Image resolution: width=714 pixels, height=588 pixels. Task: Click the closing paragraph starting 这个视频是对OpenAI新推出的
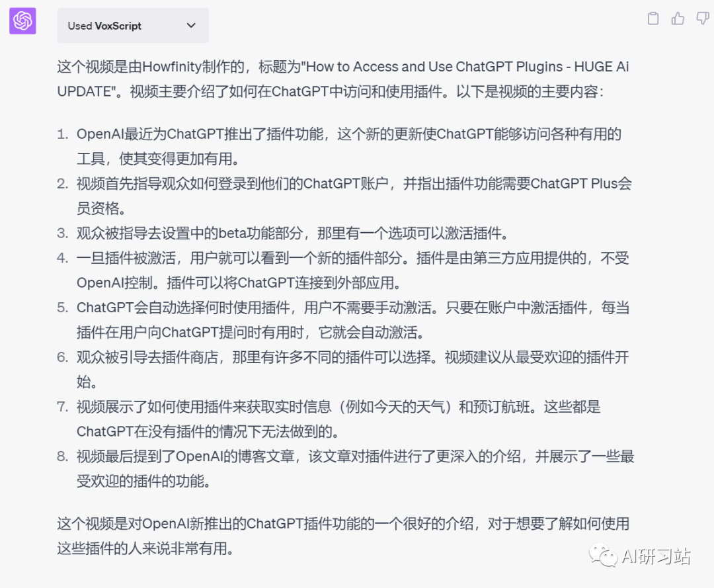343,536
